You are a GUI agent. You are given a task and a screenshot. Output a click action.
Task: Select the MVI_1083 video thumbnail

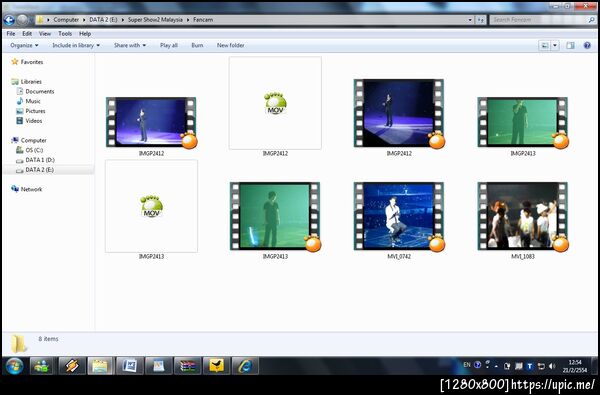(x=523, y=216)
